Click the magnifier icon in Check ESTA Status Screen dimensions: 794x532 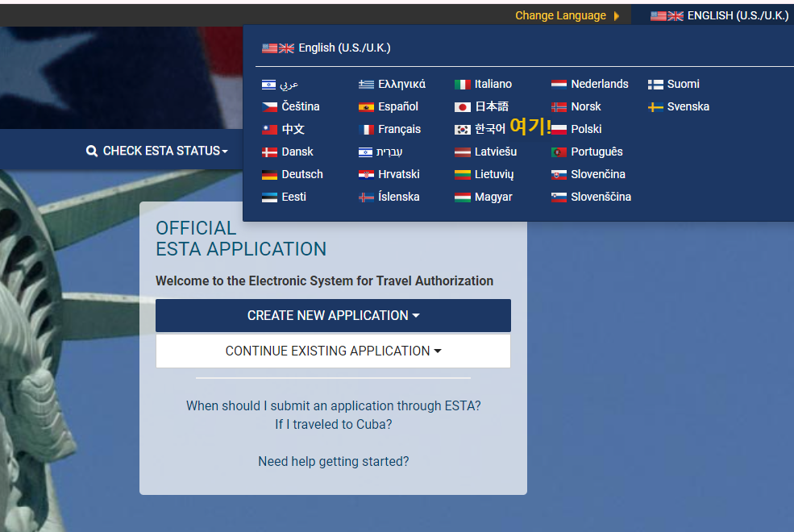pos(92,151)
